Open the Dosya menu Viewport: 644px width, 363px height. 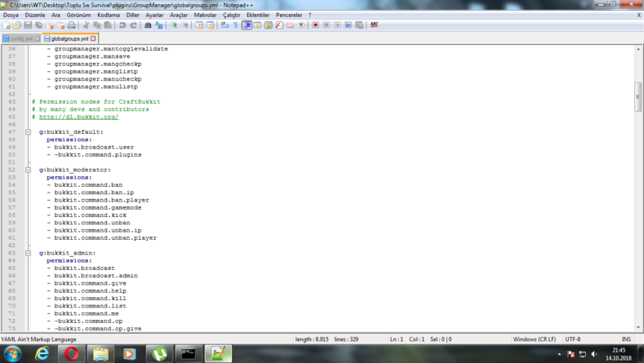tap(11, 15)
